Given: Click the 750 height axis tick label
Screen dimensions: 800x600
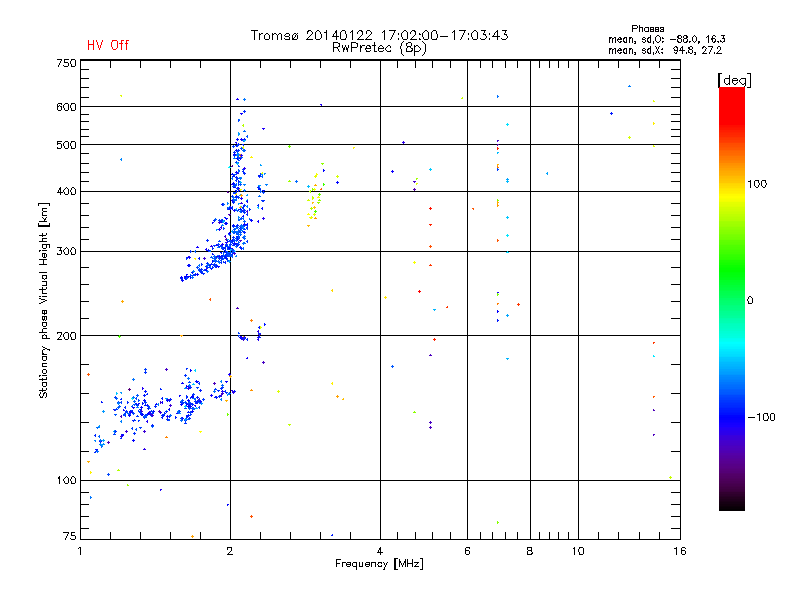Looking at the screenshot, I should tap(66, 63).
